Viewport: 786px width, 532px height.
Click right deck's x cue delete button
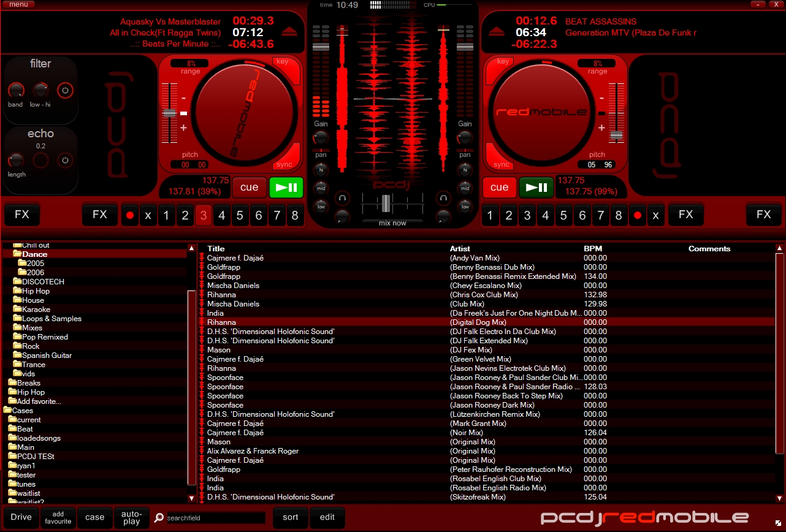pos(656,215)
